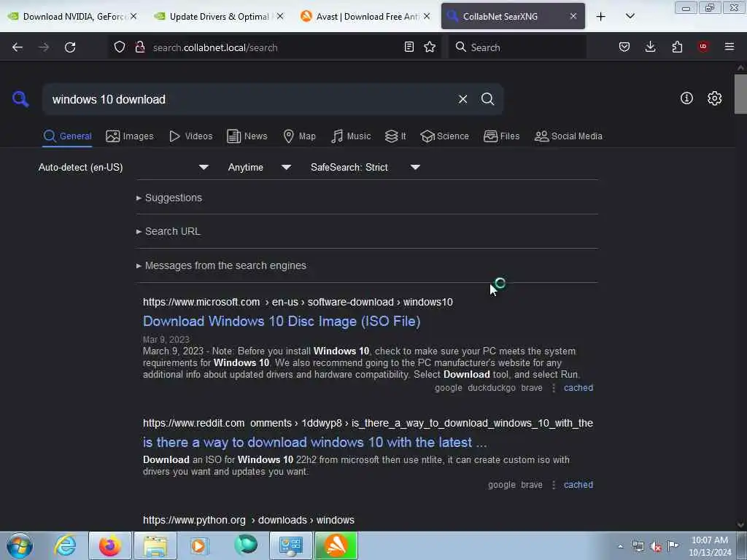
Task: Click the page vertical scrollbar thumb
Action: (740, 94)
